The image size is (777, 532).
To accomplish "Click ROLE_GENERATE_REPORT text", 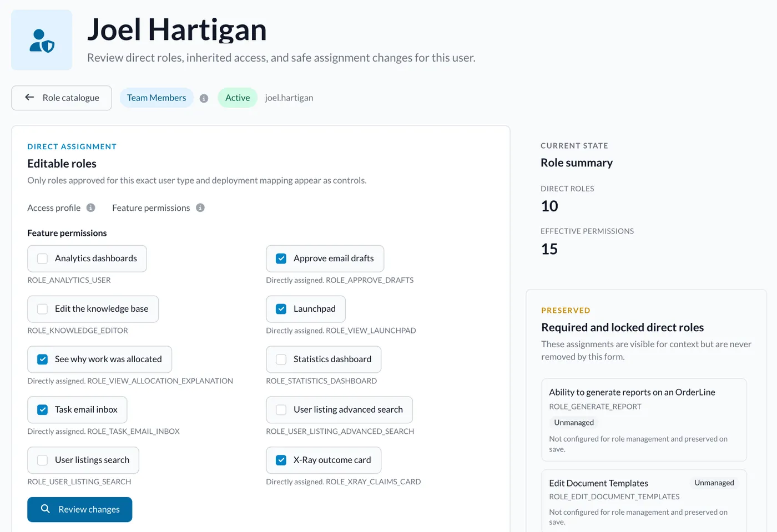I will click(595, 407).
